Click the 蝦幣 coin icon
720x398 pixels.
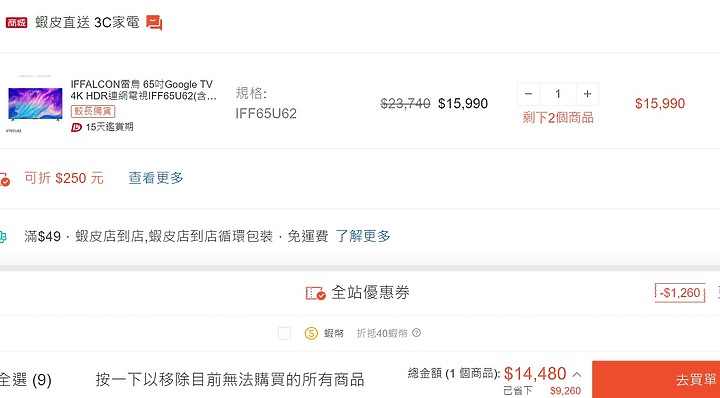tap(311, 333)
